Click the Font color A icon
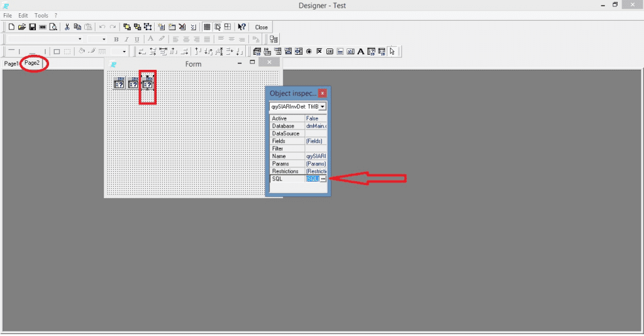 click(x=151, y=39)
